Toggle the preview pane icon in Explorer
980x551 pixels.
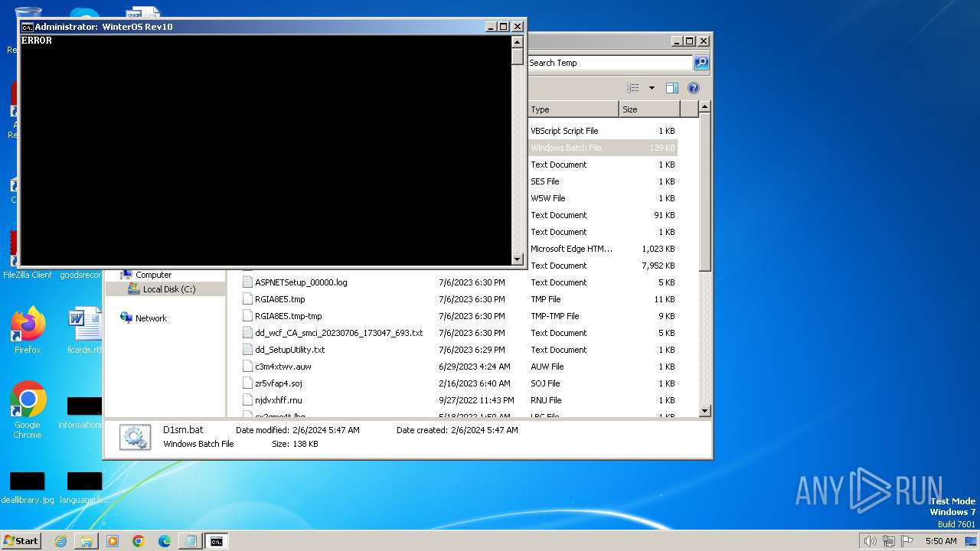(671, 88)
